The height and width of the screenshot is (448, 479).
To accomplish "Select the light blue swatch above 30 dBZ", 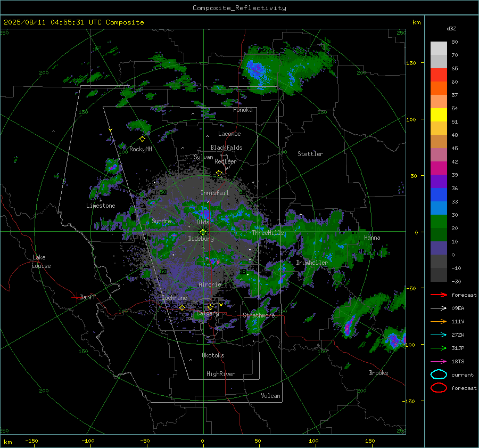I will pyautogui.click(x=439, y=208).
